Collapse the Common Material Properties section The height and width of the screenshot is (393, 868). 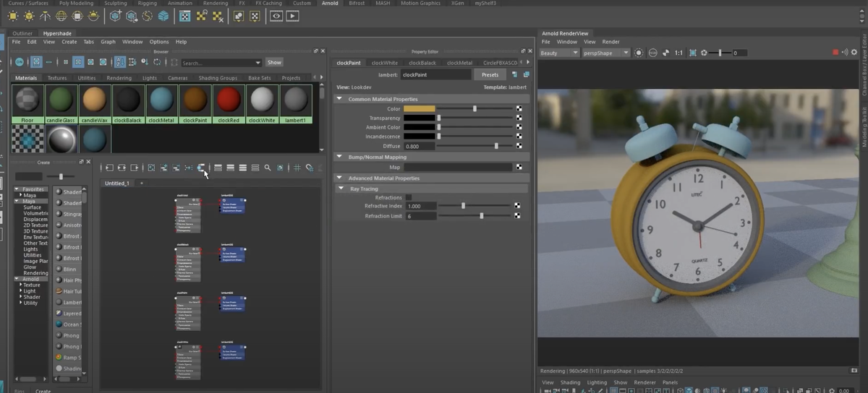tap(341, 99)
